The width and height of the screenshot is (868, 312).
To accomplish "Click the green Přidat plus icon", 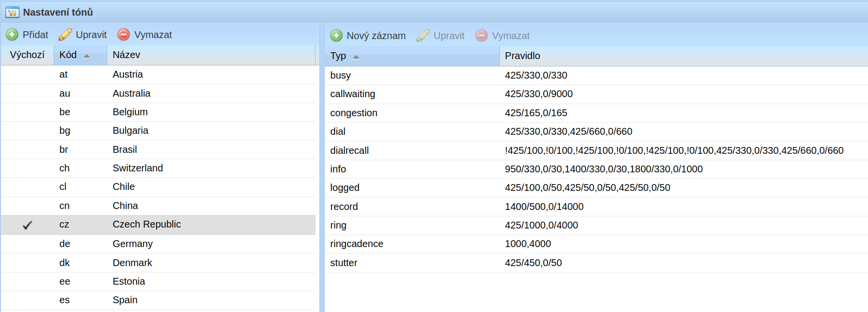I will tap(12, 35).
